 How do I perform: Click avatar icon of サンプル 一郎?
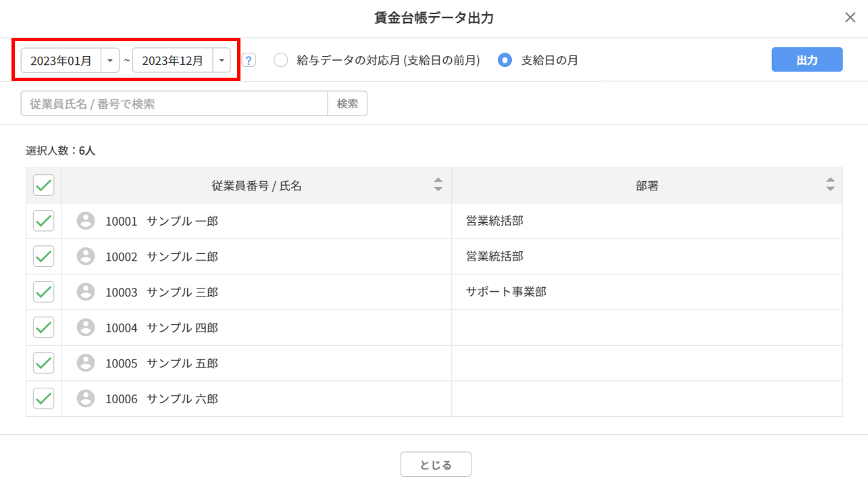tap(86, 221)
